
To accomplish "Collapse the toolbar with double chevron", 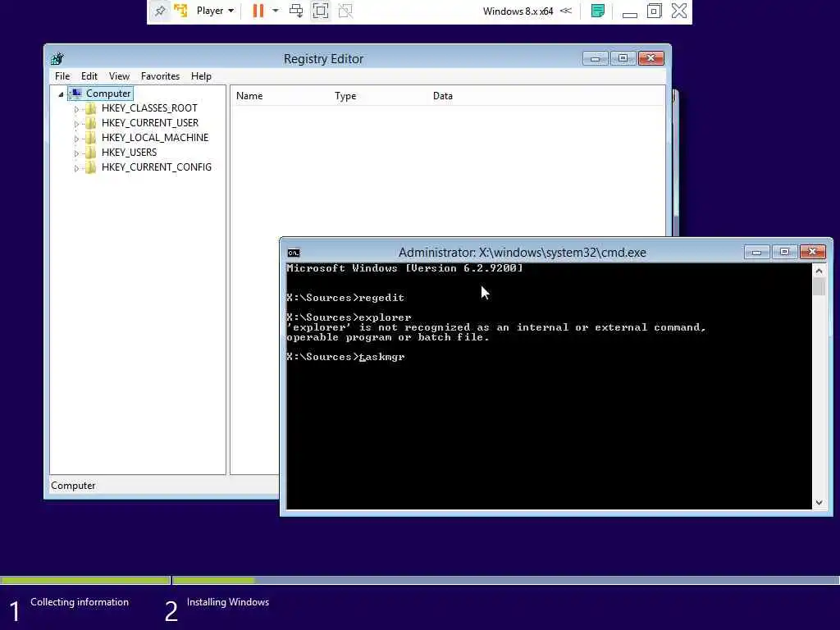I will click(x=566, y=11).
